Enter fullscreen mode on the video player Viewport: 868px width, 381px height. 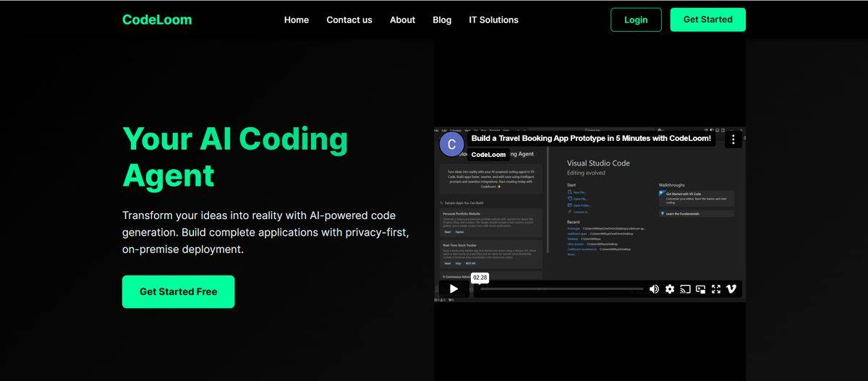click(x=716, y=289)
